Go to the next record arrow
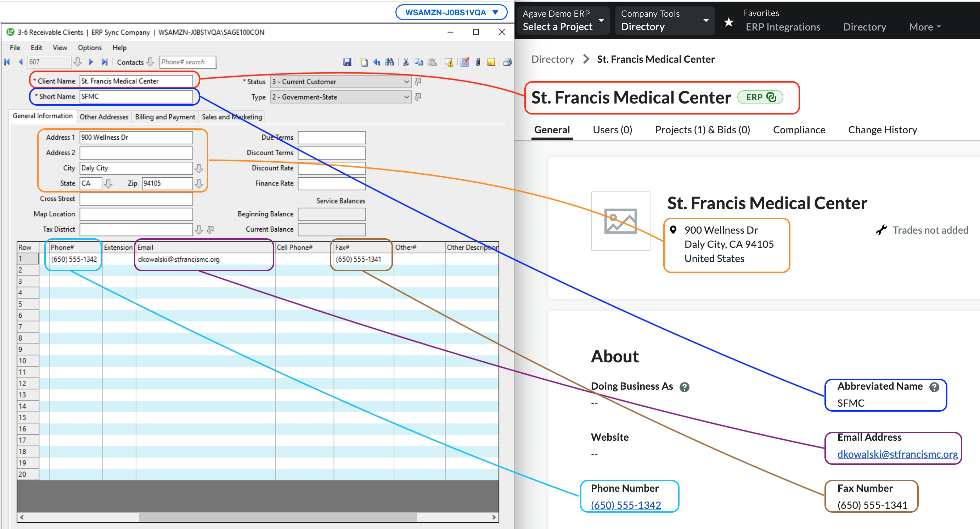 (x=91, y=62)
